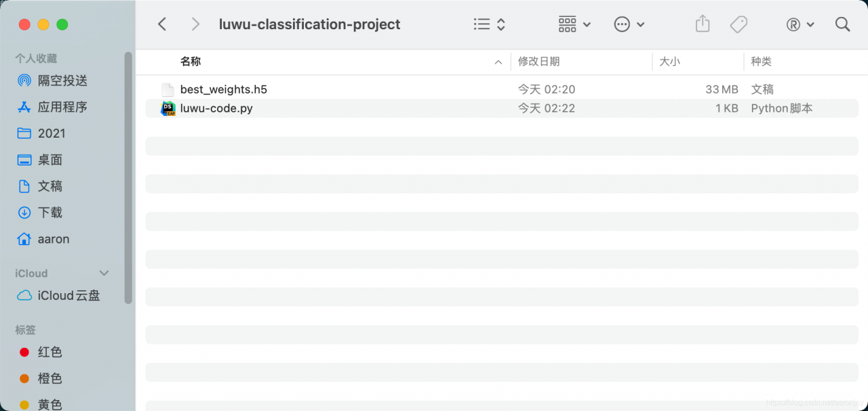Open Applications (应用程序) in the sidebar
The image size is (868, 411).
[62, 107]
